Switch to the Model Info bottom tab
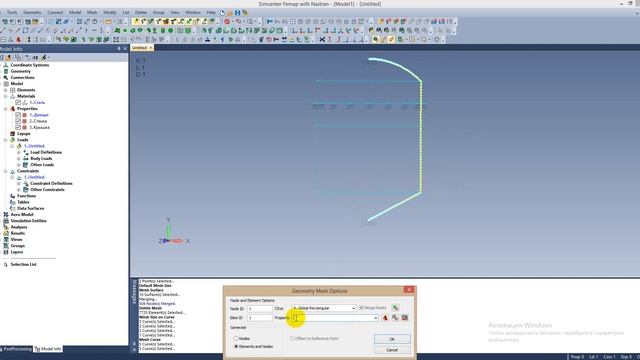640x360 pixels. point(49,349)
